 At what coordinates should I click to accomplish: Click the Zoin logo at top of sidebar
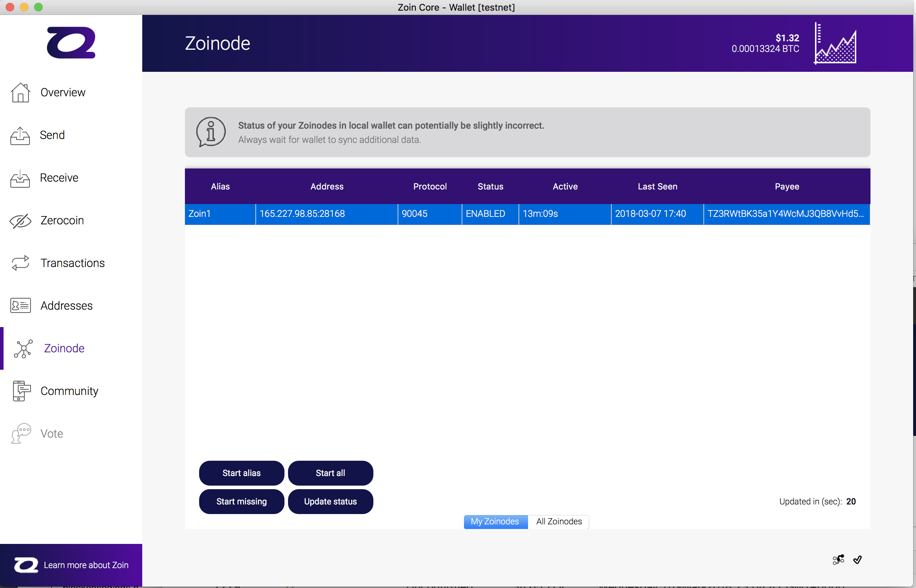[71, 42]
